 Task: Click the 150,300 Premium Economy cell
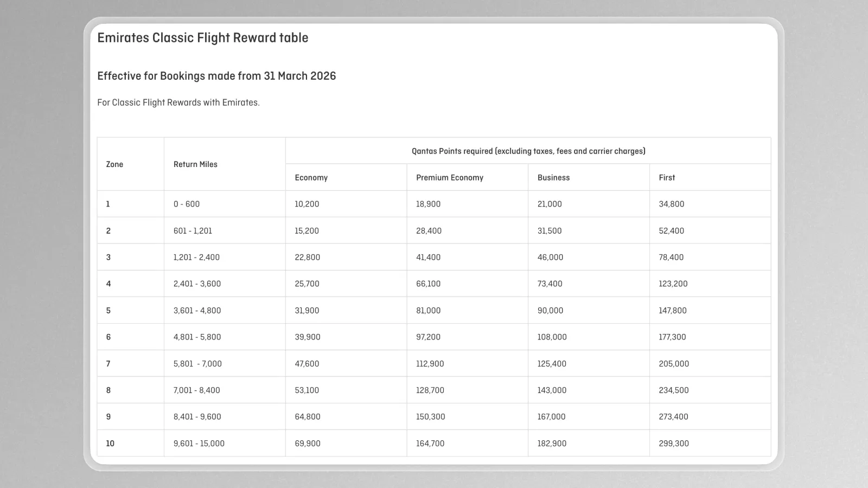[468, 416]
